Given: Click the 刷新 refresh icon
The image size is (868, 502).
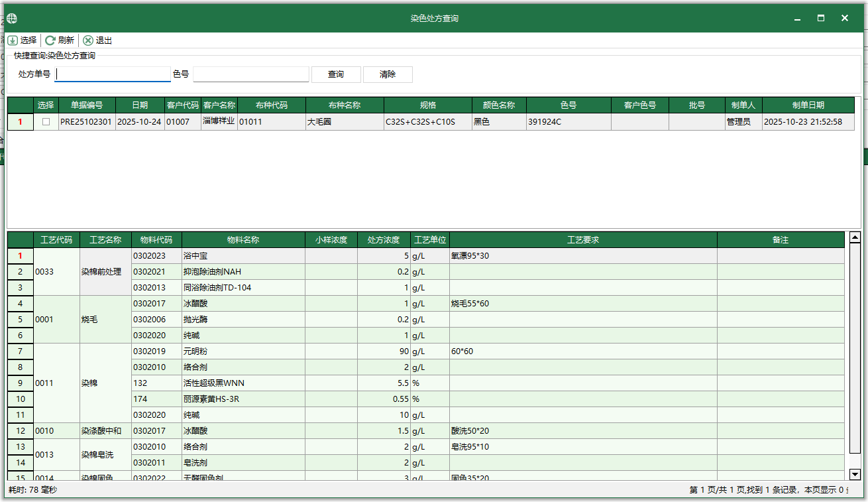Looking at the screenshot, I should click(x=50, y=40).
